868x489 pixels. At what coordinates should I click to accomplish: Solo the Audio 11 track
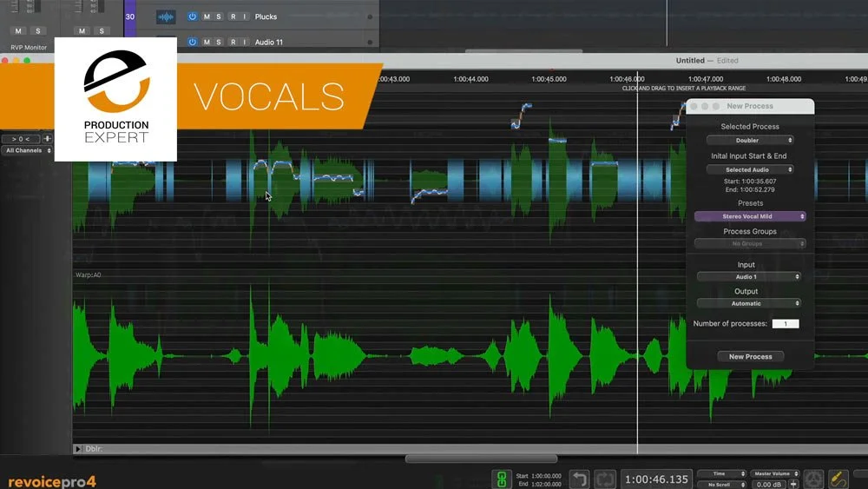[219, 42]
